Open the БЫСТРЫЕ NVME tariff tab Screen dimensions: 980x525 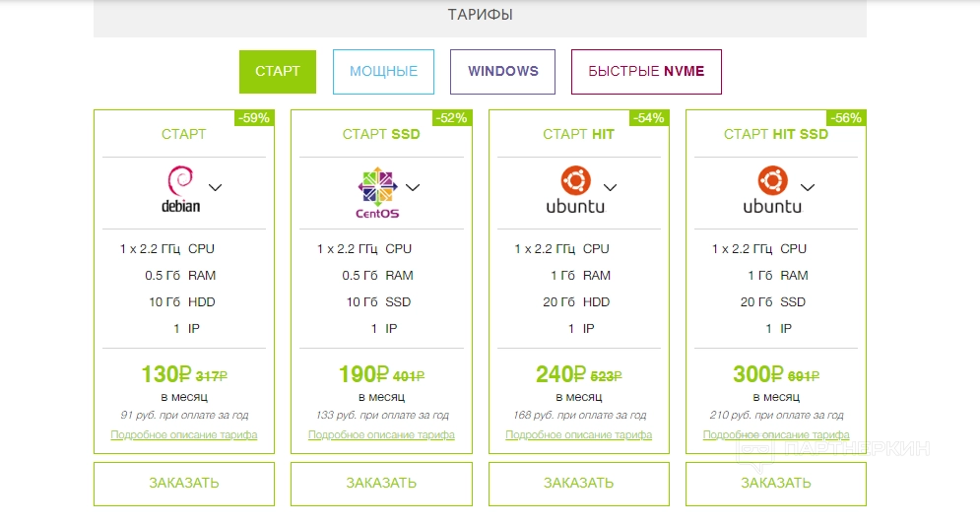coord(645,72)
